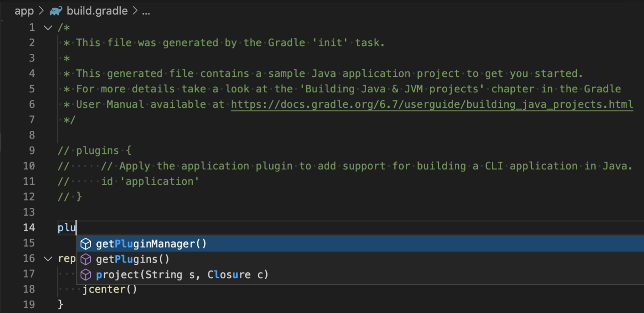Collapse the repositories block at line 16
The height and width of the screenshot is (313, 644).
click(47, 258)
